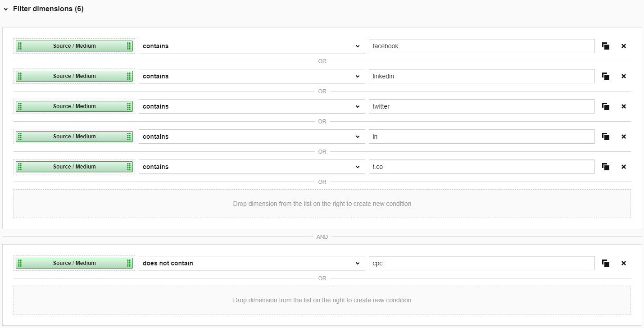Click the linkedin value text field
Image resolution: width=644 pixels, height=328 pixels.
tap(481, 76)
